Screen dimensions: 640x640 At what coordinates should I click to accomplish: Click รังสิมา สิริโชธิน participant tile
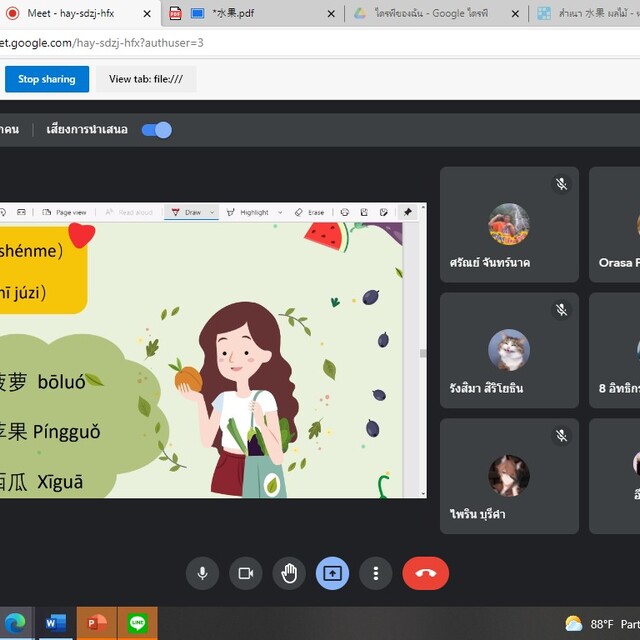(x=509, y=350)
